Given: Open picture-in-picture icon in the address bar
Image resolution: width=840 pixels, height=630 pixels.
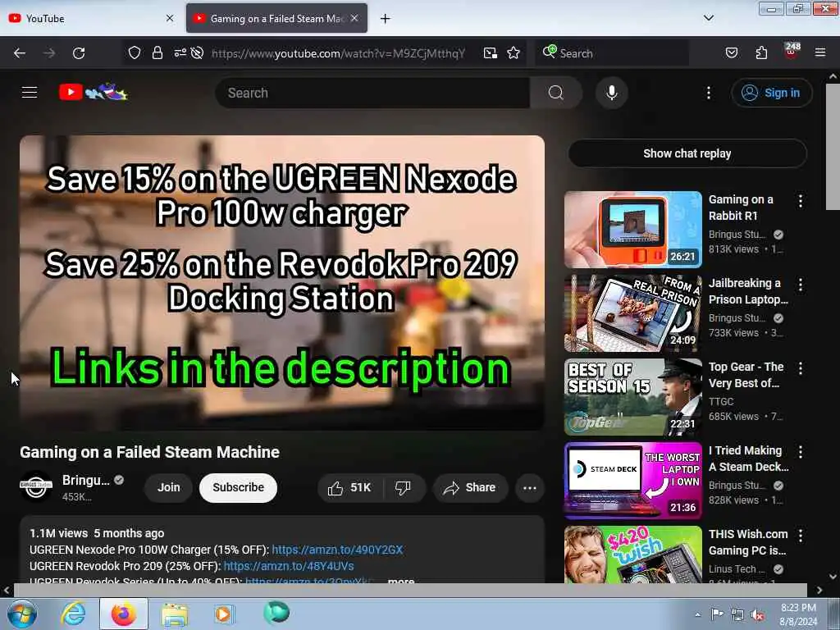Looking at the screenshot, I should pos(491,53).
